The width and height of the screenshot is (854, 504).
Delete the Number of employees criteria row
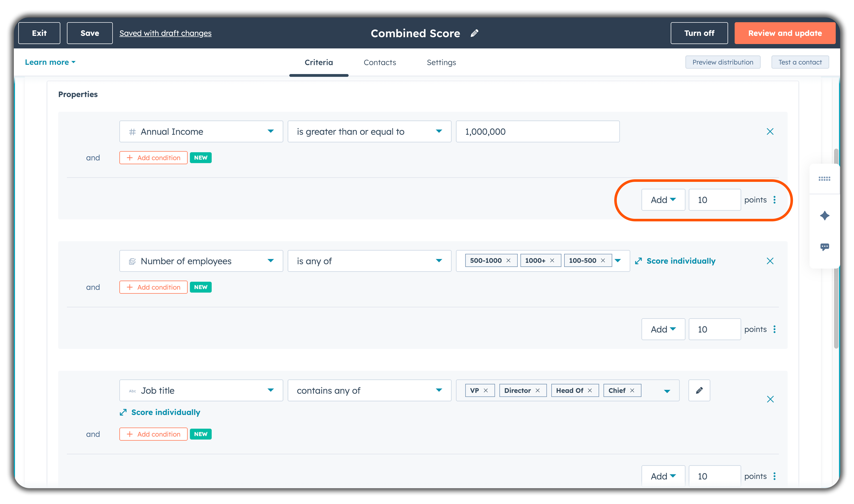click(770, 261)
